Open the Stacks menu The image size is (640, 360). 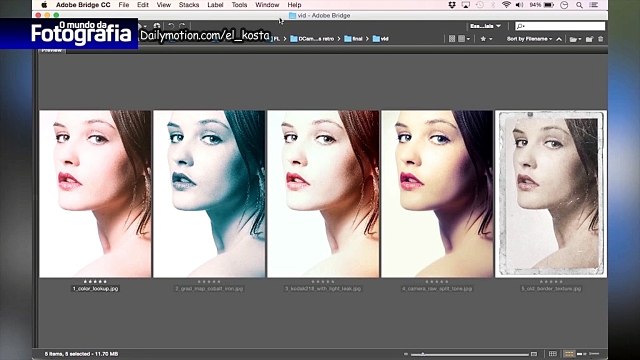point(189,5)
